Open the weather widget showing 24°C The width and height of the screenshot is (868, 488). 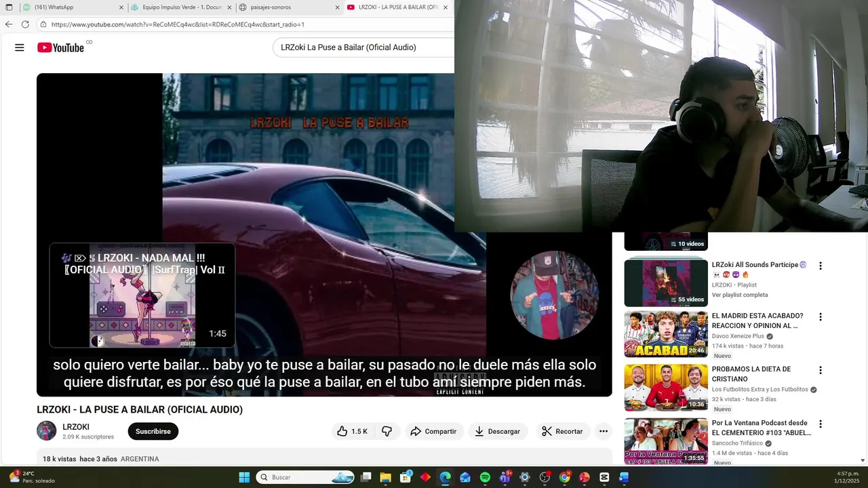(x=31, y=477)
